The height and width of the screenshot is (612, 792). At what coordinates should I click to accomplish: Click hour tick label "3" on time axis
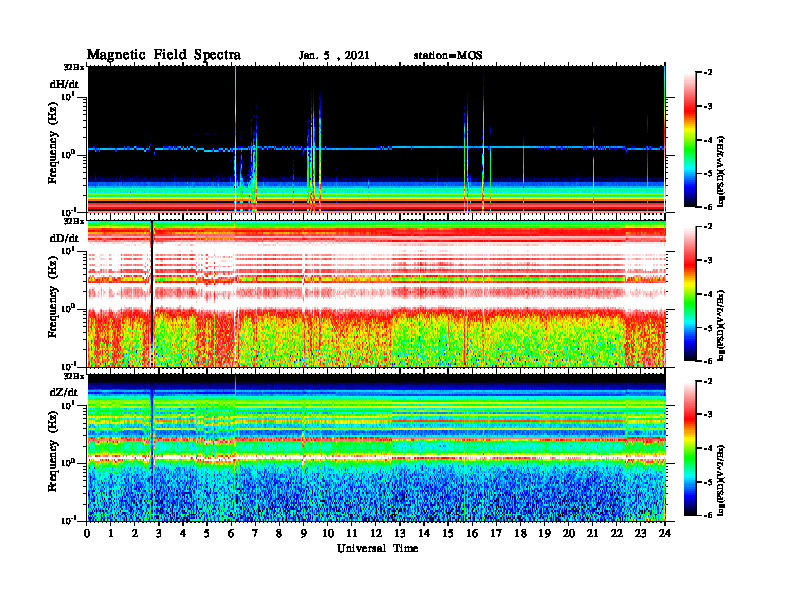159,534
